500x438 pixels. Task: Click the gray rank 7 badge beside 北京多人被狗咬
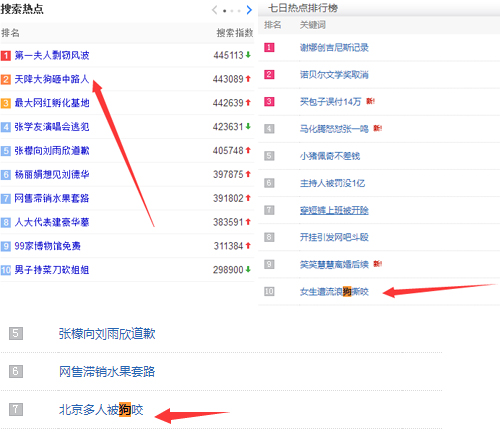point(16,409)
